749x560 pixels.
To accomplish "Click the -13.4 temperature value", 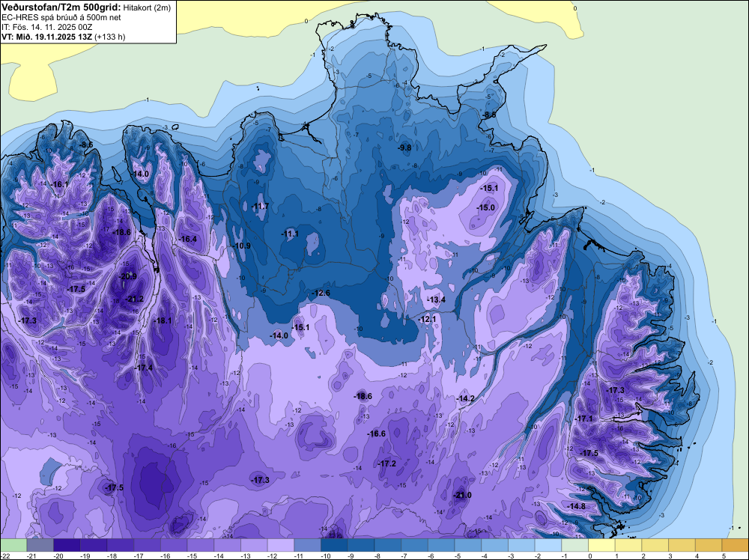I will click(436, 299).
